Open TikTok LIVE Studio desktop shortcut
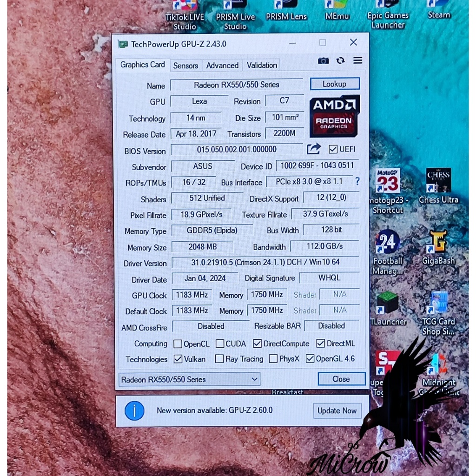Image resolution: width=476 pixels, height=476 pixels. point(185,15)
